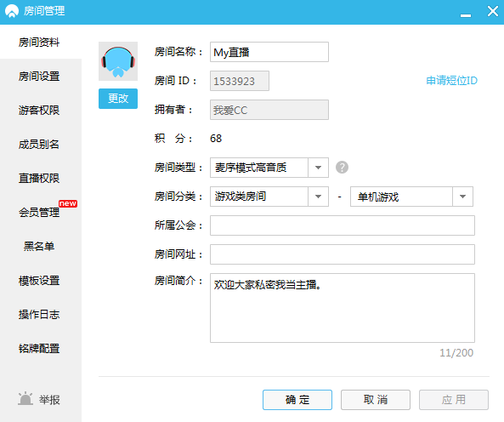Click the room type help question icon
504x422 pixels.
click(342, 168)
